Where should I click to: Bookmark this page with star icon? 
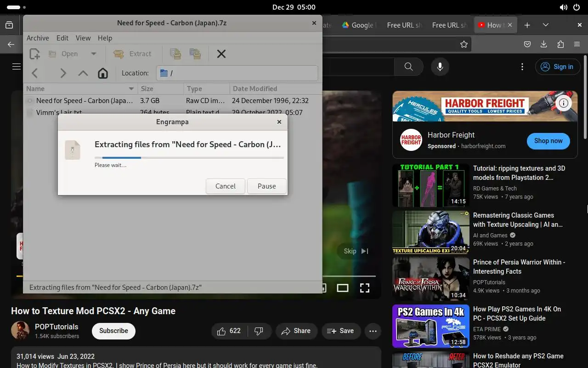[x=464, y=45]
